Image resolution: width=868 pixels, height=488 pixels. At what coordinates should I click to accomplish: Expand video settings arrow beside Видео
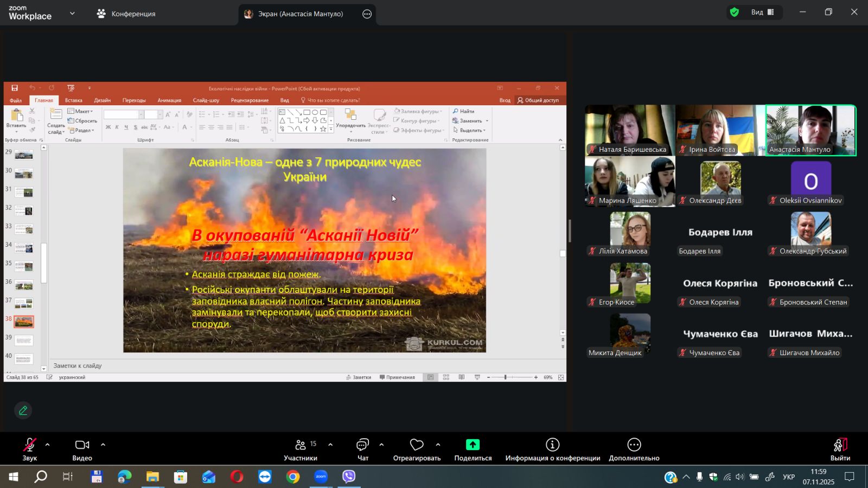pyautogui.click(x=103, y=445)
